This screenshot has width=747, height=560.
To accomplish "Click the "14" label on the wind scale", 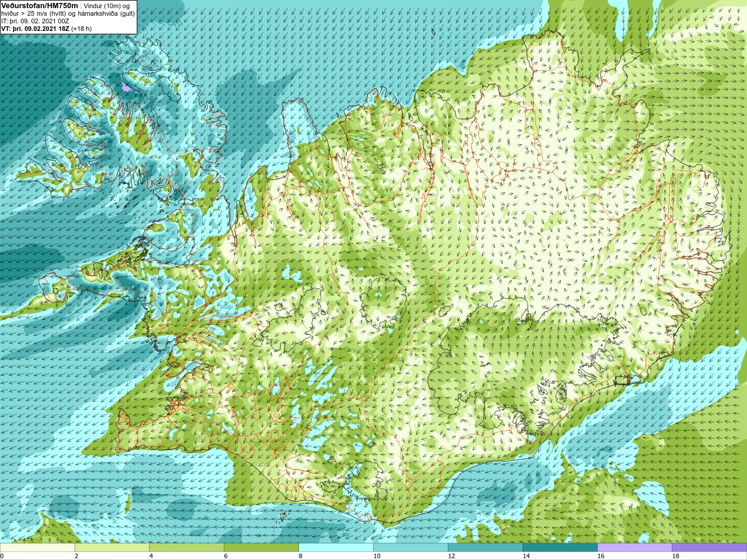I will tap(526, 556).
